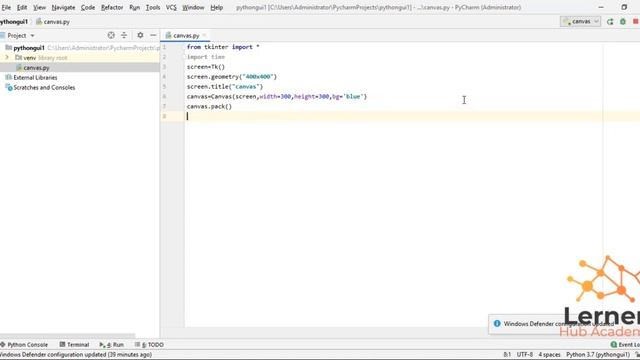Open the Event Log
640x360 pixels.
(625, 344)
